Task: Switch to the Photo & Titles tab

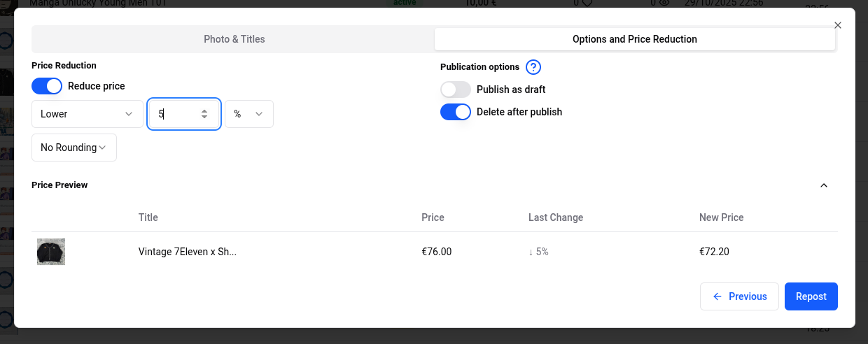Action: [234, 39]
